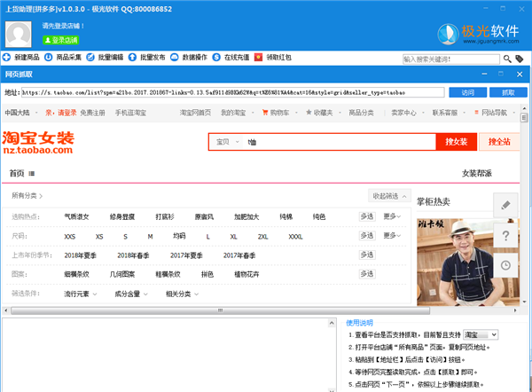This screenshot has height=392, width=532.
Task: Open the 女装帮派 tab
Action: (x=477, y=174)
